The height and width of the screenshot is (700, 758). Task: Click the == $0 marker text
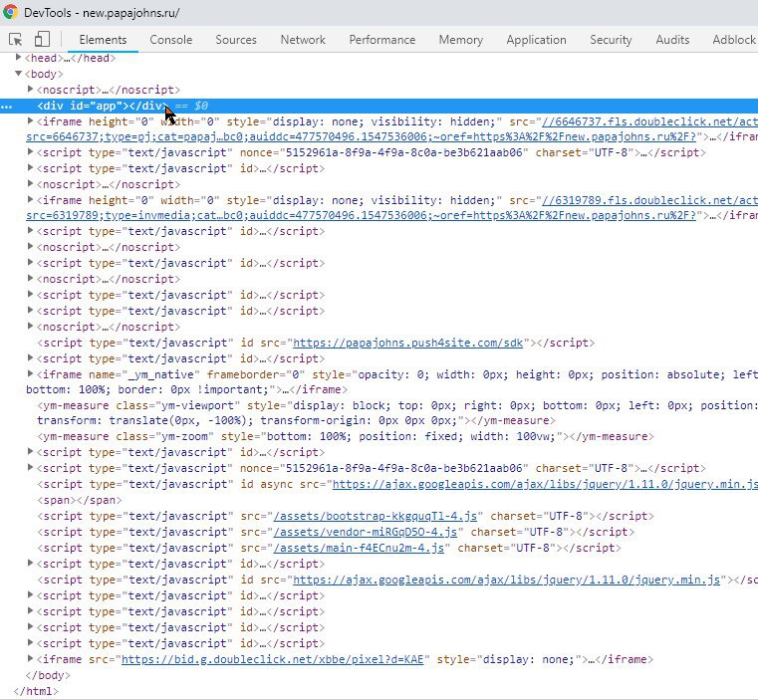click(x=191, y=106)
